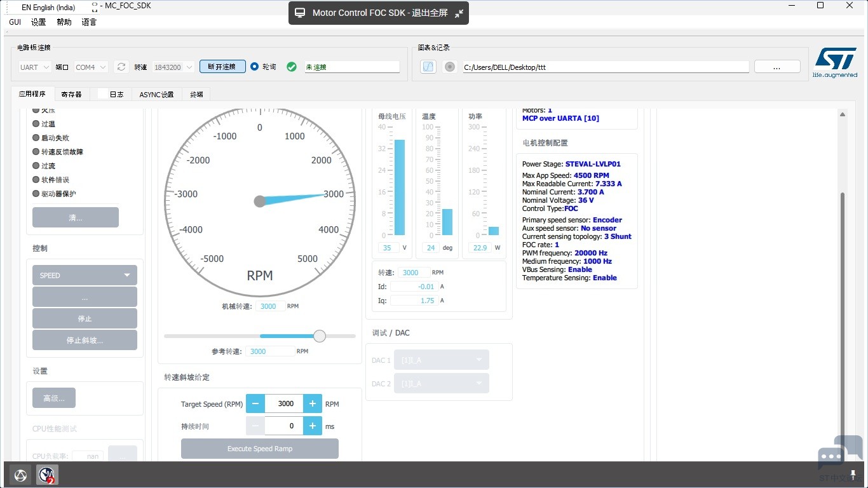This screenshot has height=488, width=868.
Task: Click the record log circle icon
Action: click(450, 67)
